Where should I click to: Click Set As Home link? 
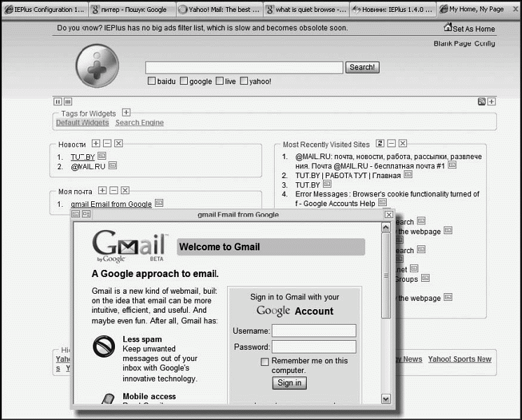click(469, 28)
